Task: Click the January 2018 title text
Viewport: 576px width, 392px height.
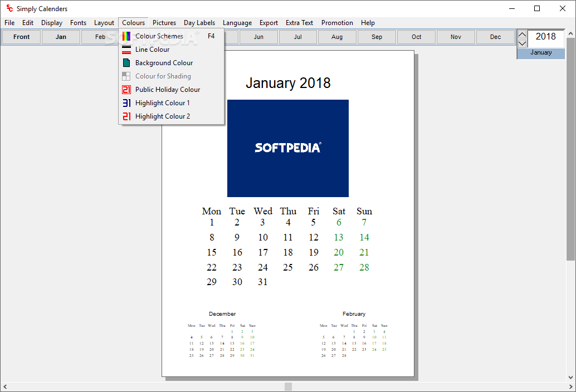Action: pyautogui.click(x=288, y=83)
